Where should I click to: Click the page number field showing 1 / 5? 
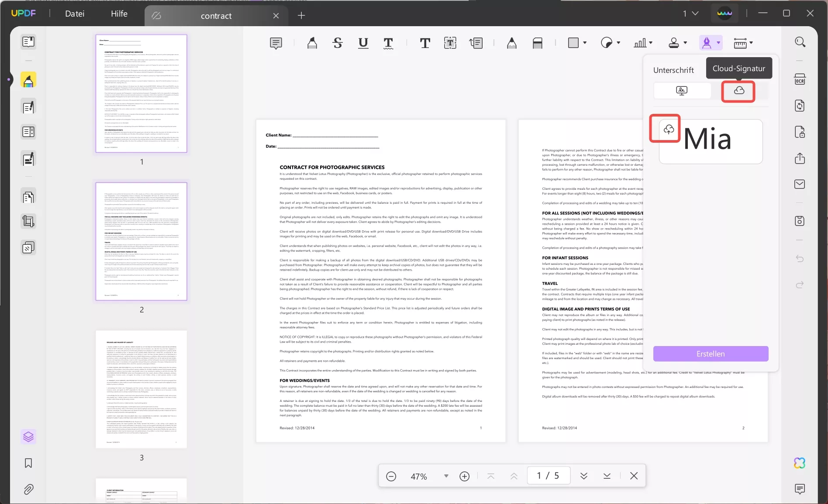tap(549, 476)
